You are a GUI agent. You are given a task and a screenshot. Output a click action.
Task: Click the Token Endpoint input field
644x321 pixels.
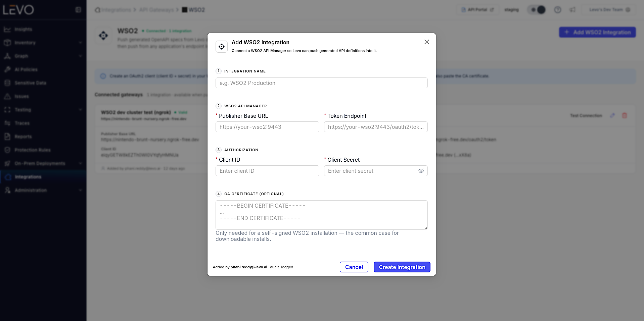click(375, 127)
